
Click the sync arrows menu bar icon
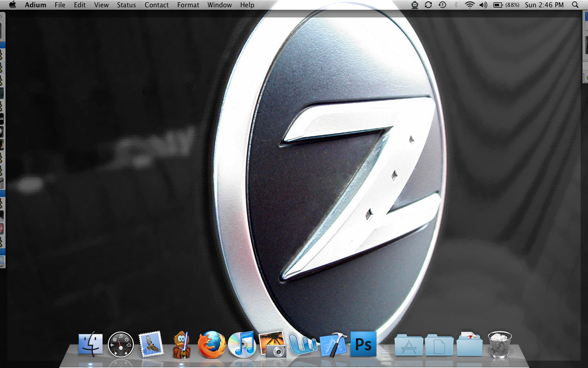pyautogui.click(x=428, y=5)
